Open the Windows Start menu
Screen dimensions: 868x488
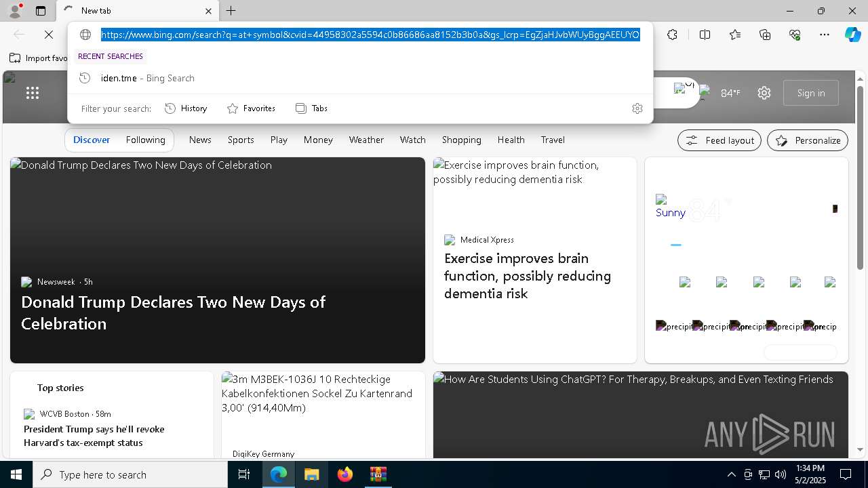[x=16, y=474]
